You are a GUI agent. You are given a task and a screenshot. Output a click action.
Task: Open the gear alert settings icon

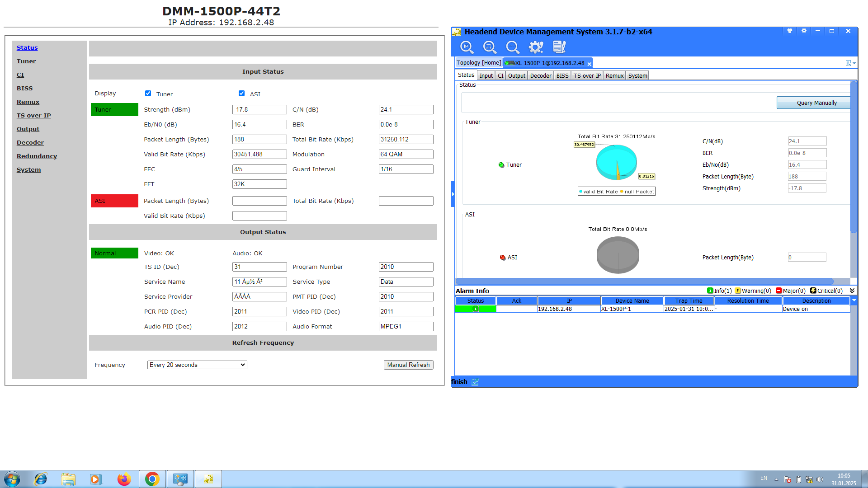tap(536, 47)
